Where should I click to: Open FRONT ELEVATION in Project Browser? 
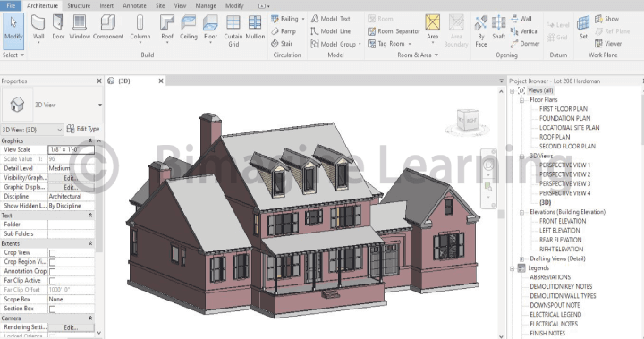pos(563,221)
